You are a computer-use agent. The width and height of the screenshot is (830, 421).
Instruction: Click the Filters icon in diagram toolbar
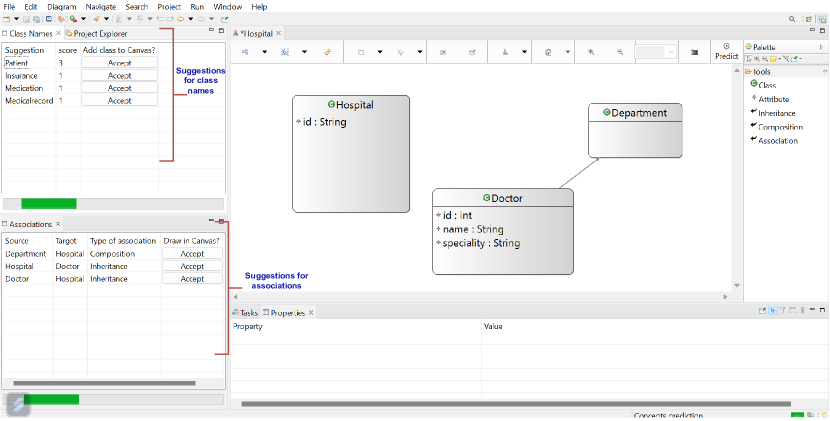401,52
